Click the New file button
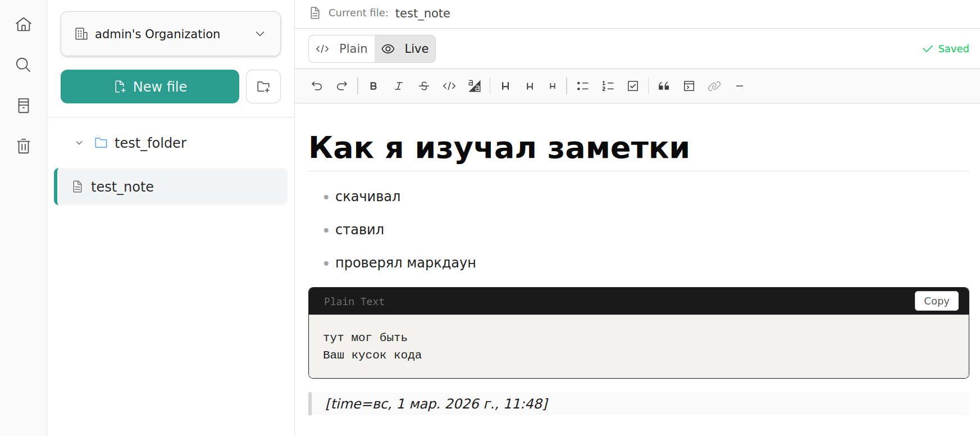 pos(150,87)
